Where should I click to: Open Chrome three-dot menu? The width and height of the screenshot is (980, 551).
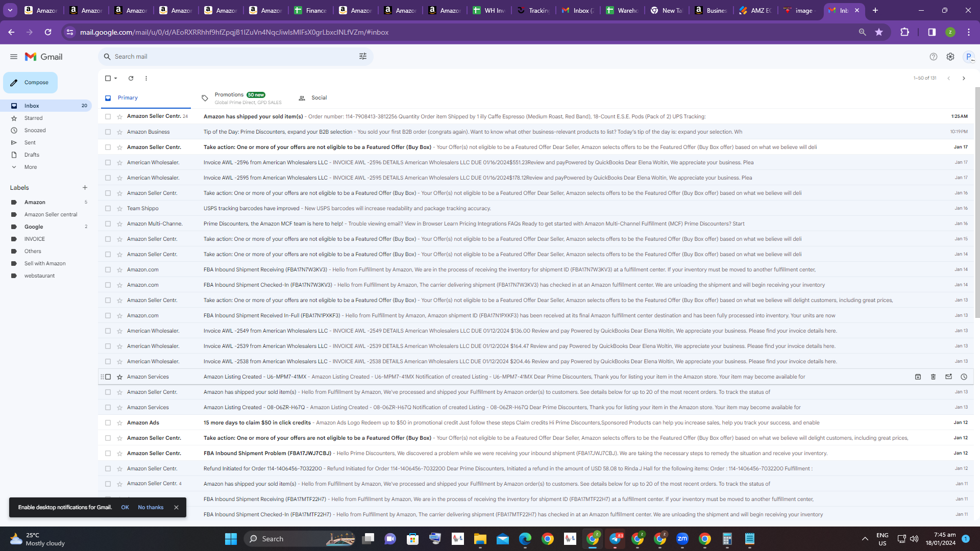[x=968, y=32]
